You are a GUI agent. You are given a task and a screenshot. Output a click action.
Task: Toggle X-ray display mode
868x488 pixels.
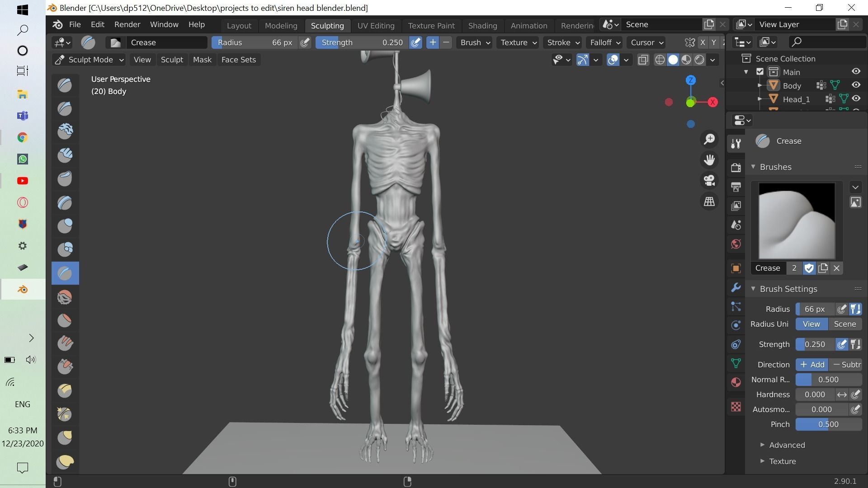643,60
